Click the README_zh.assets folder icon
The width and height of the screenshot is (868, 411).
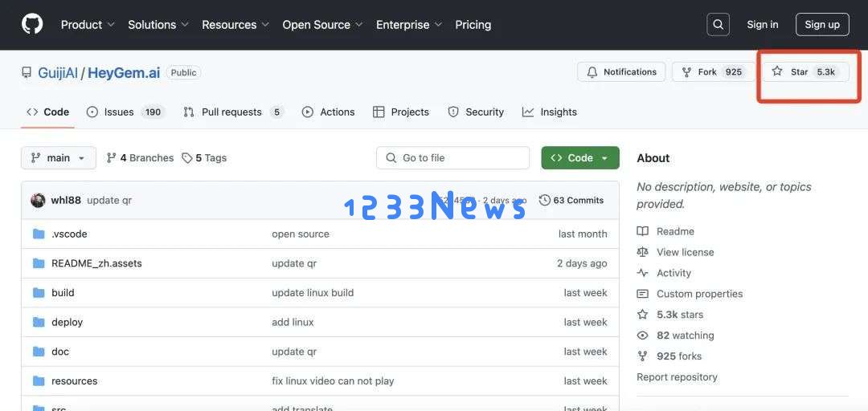[39, 263]
